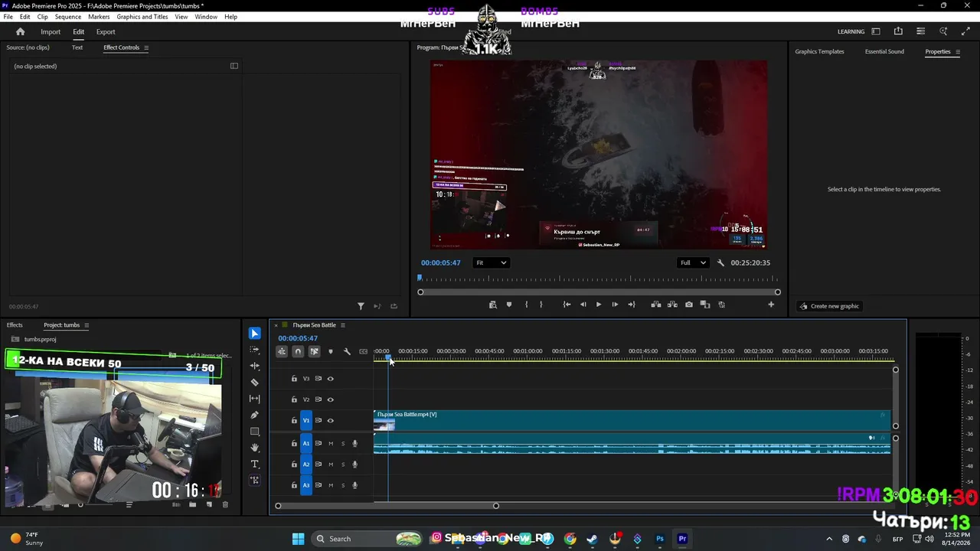This screenshot has height=551, width=980.
Task: Open Properties panel menu
Action: click(957, 52)
